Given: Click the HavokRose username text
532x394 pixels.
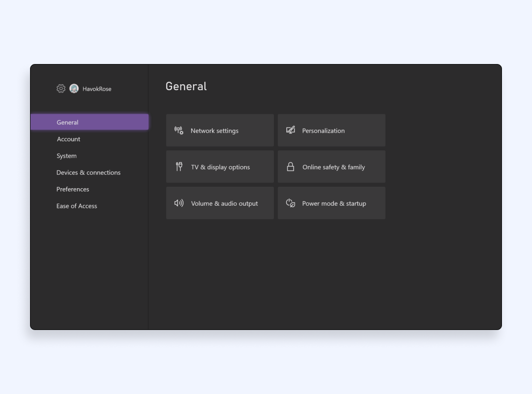Looking at the screenshot, I should pyautogui.click(x=97, y=89).
